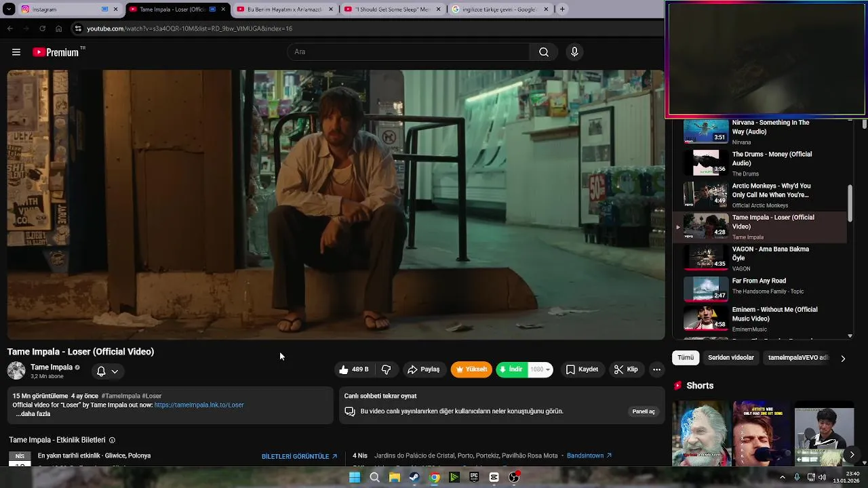Go to browser home page
The width and height of the screenshot is (868, 488).
click(58, 28)
